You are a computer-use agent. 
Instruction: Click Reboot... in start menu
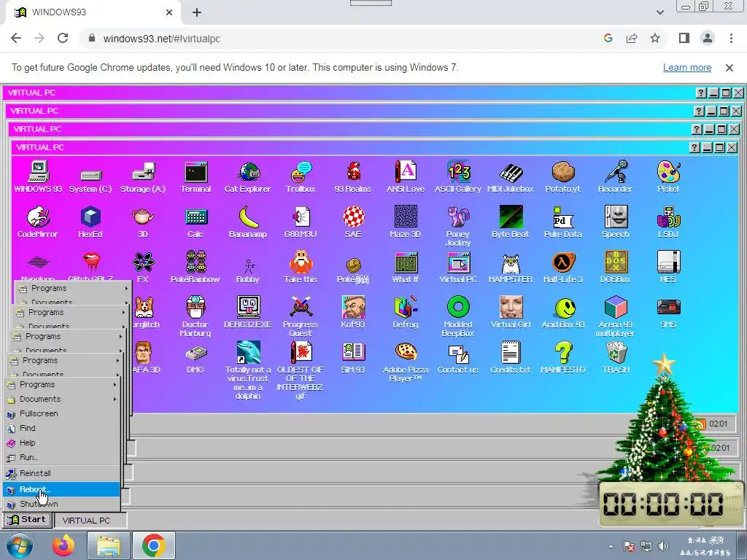coord(61,489)
